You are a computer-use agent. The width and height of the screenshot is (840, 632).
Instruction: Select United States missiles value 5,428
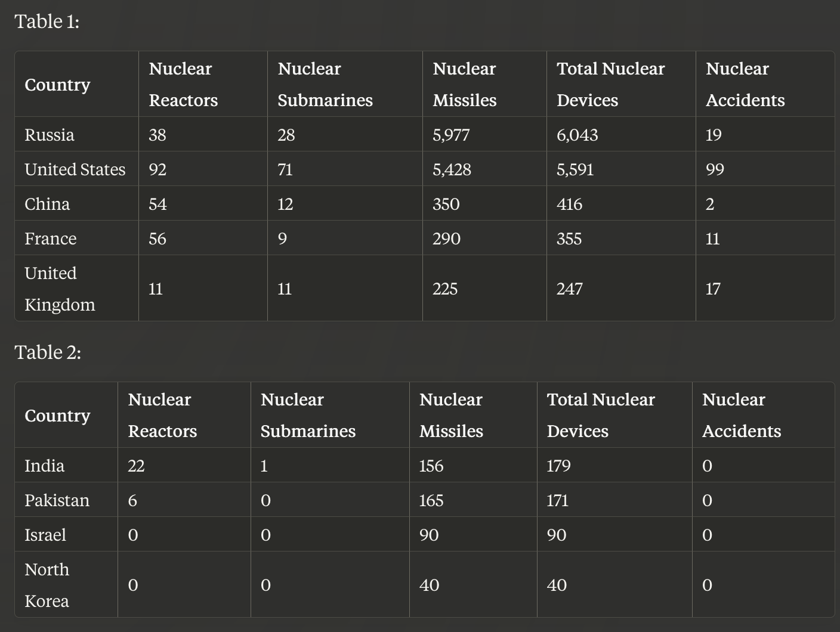pyautogui.click(x=452, y=169)
